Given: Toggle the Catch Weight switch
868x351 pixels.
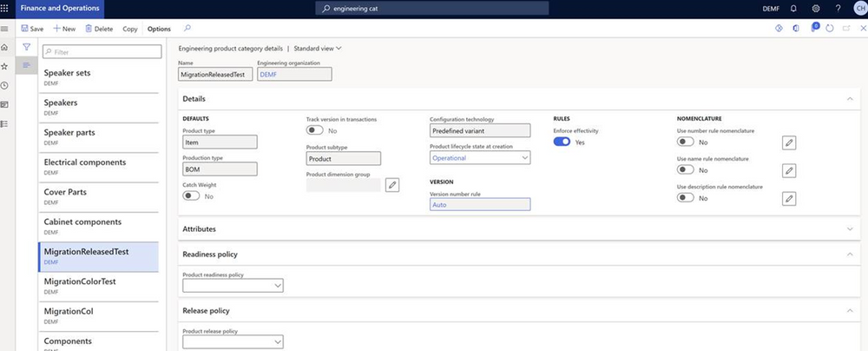Looking at the screenshot, I should click(x=192, y=195).
